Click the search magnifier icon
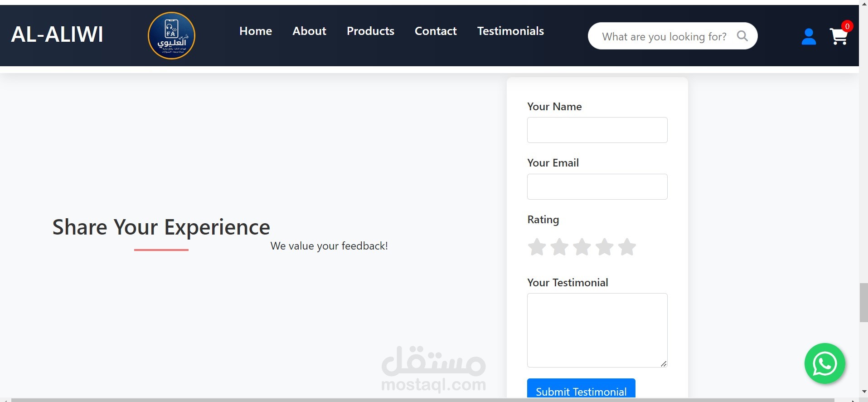 [742, 36]
